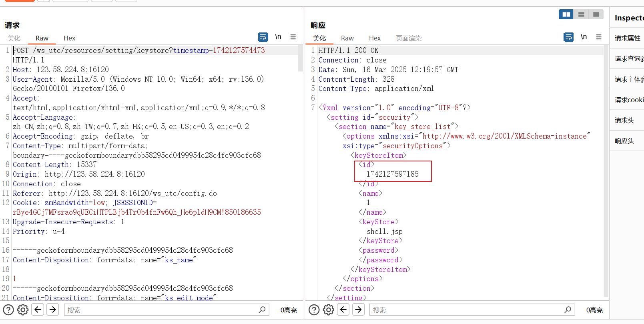Open help for the response search bar
This screenshot has width=644, height=324.
(x=314, y=310)
